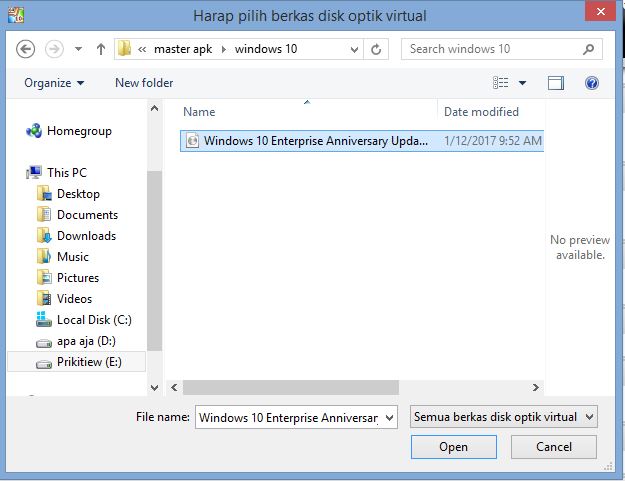Viewport: 625px width, 481px height.
Task: Click file list scroll left arrow
Action: coord(174,387)
